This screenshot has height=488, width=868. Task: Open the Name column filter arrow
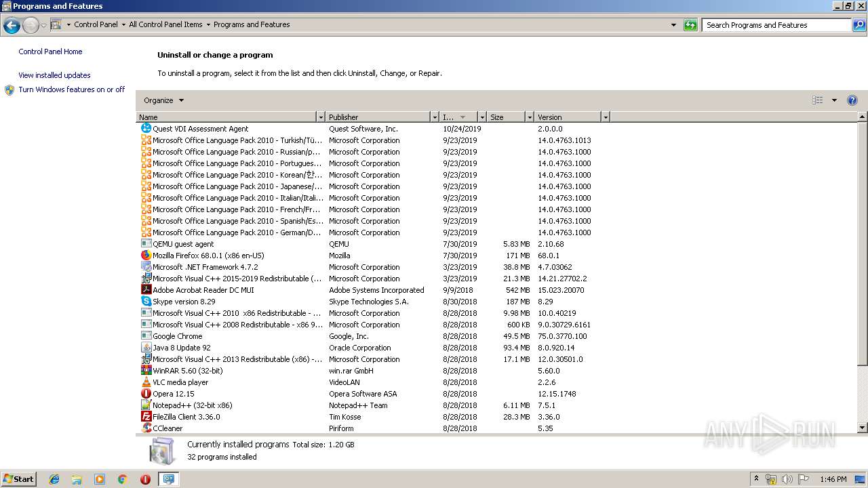[x=321, y=117]
